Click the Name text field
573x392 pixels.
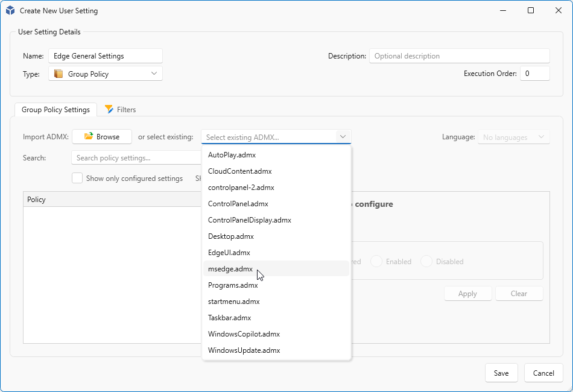(106, 56)
